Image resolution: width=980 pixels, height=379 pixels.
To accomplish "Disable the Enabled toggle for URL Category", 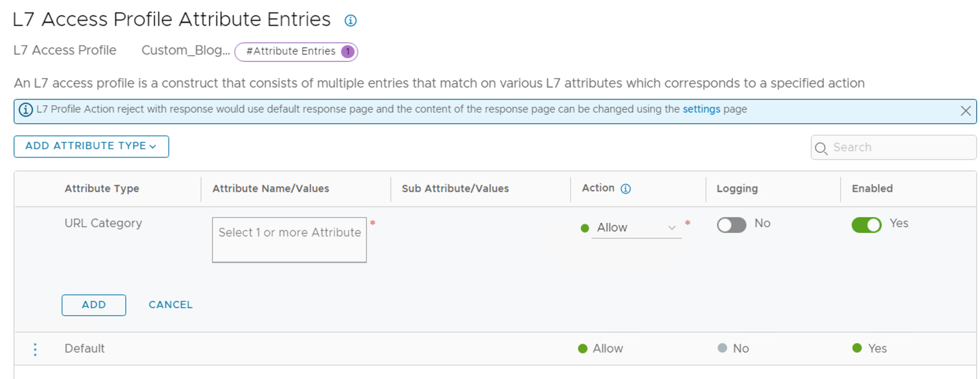I will pos(866,225).
